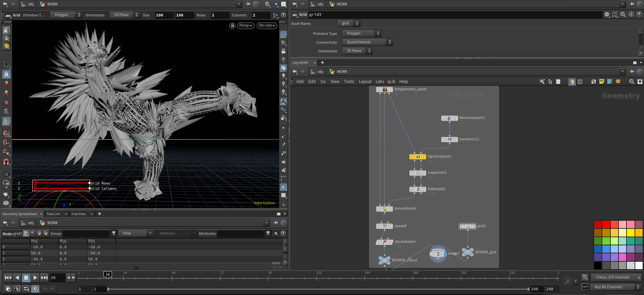Pick the yellow swatch in color palette
Viewport: 644px width, 295px height.
click(x=631, y=233)
